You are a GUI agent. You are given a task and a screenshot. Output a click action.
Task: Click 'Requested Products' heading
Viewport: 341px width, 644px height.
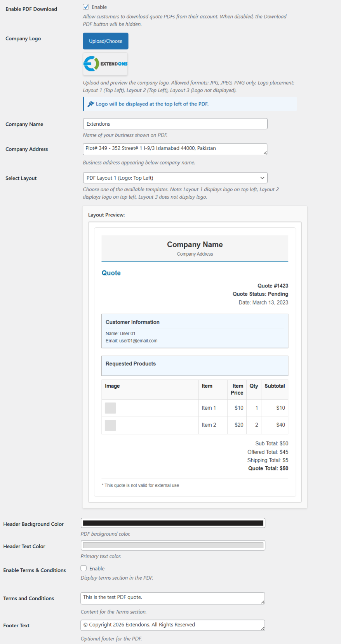(130, 364)
